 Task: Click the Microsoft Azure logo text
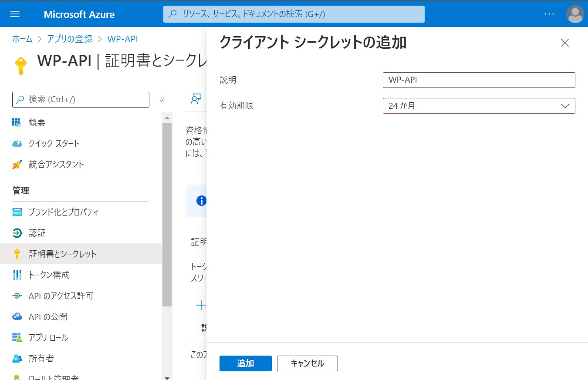pyautogui.click(x=79, y=14)
